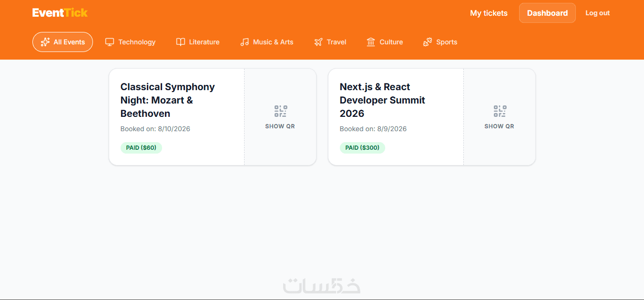Filter by Music & Arts category
The height and width of the screenshot is (300, 644).
266,42
